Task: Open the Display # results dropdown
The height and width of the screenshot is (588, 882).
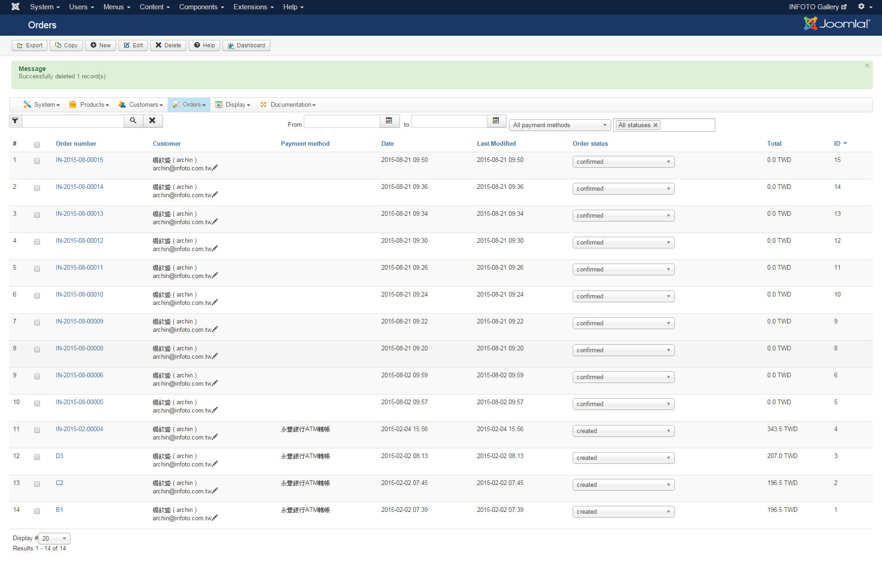Action: (x=54, y=538)
